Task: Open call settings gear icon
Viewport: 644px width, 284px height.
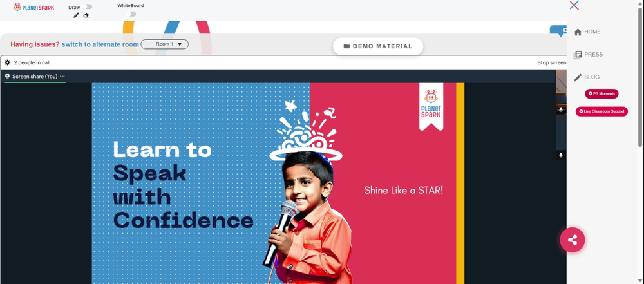Action: tap(7, 62)
